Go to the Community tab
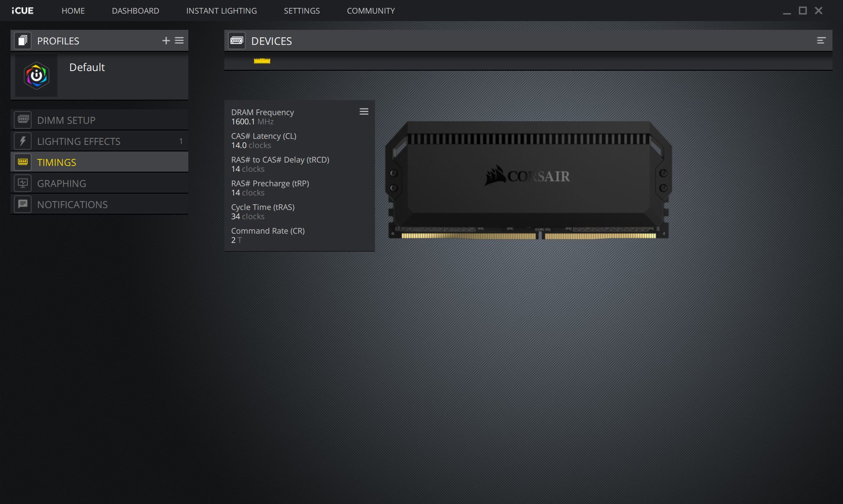843x504 pixels. pyautogui.click(x=371, y=11)
